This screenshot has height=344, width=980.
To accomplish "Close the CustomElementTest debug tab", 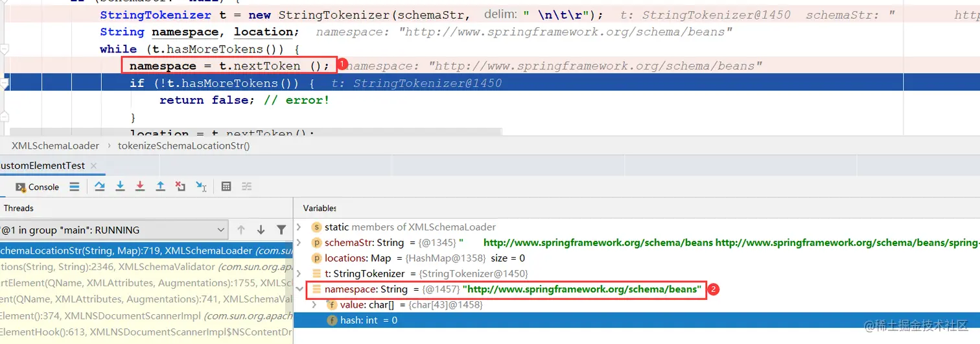I will 92,166.
